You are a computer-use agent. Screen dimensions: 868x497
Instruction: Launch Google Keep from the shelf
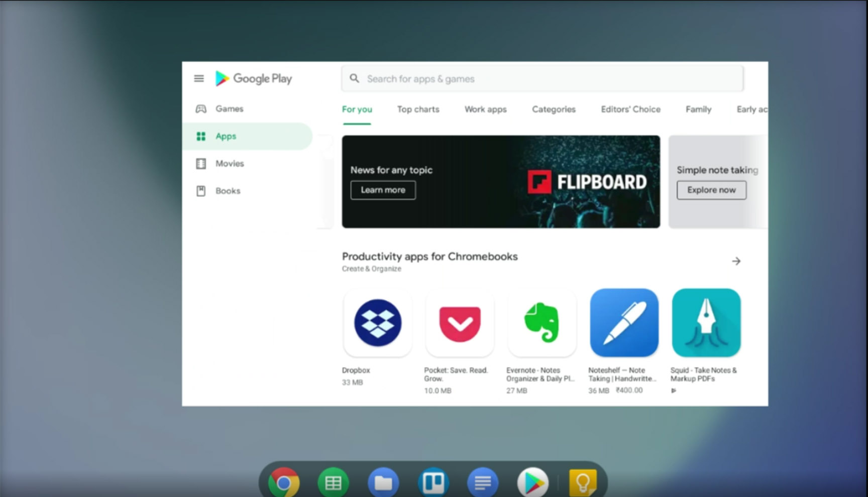[x=583, y=482]
